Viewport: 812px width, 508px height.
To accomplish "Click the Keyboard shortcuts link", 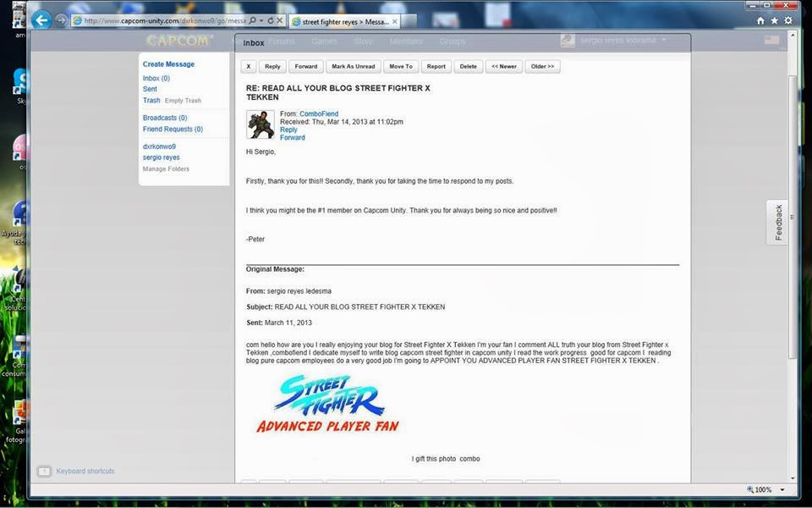I will point(85,472).
